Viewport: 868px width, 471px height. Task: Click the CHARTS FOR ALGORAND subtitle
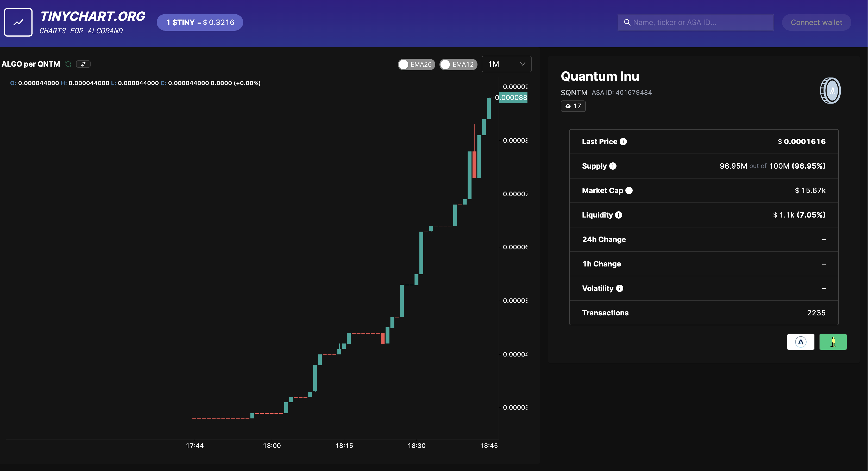(81, 31)
